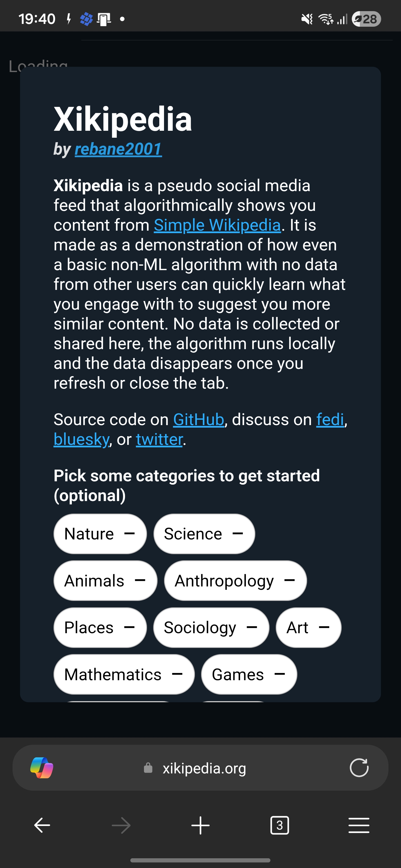The image size is (401, 868).
Task: Toggle the Science category chip
Action: (x=204, y=534)
